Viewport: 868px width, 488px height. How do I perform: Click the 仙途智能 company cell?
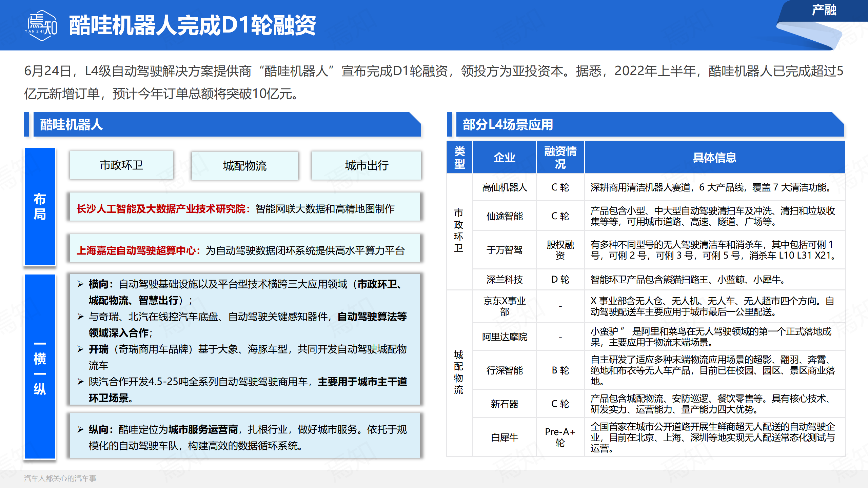504,216
